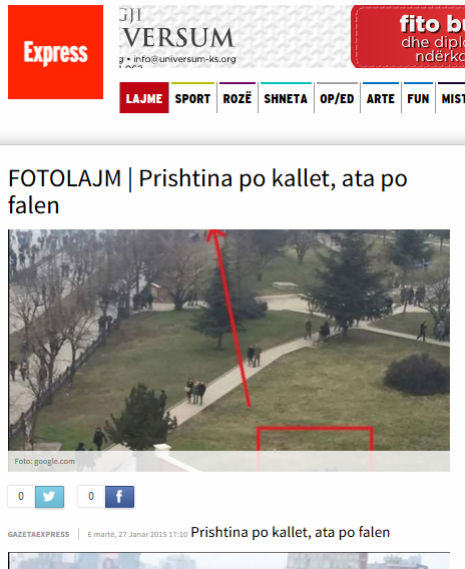Click the red Express logo
Image resolution: width=465 pixels, height=569 pixels.
[x=56, y=52]
